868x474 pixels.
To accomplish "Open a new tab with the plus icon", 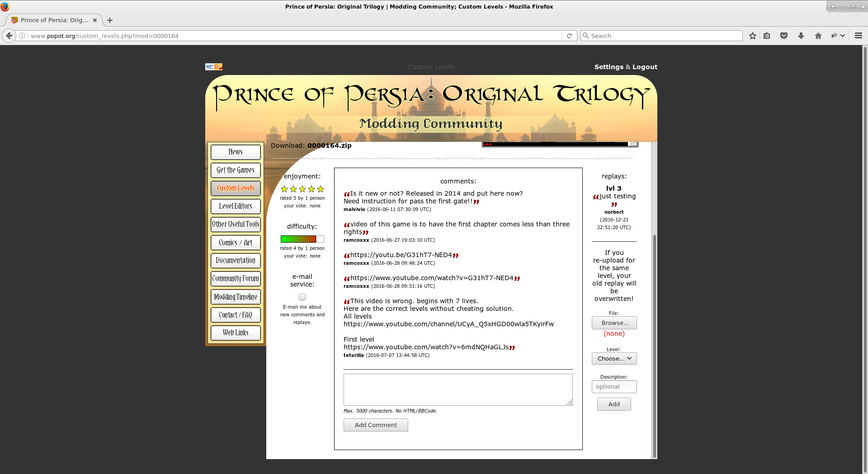I will [x=110, y=20].
